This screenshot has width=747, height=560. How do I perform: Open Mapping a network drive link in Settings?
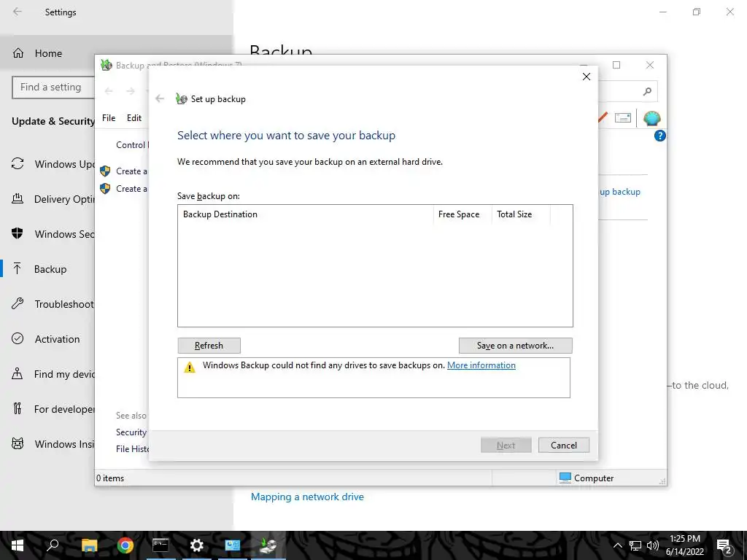307,497
